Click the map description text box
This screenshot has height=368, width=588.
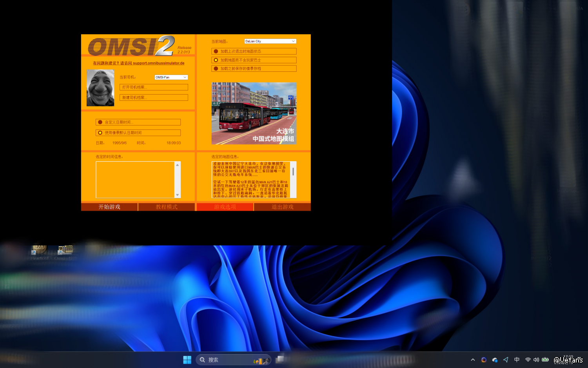coord(251,180)
